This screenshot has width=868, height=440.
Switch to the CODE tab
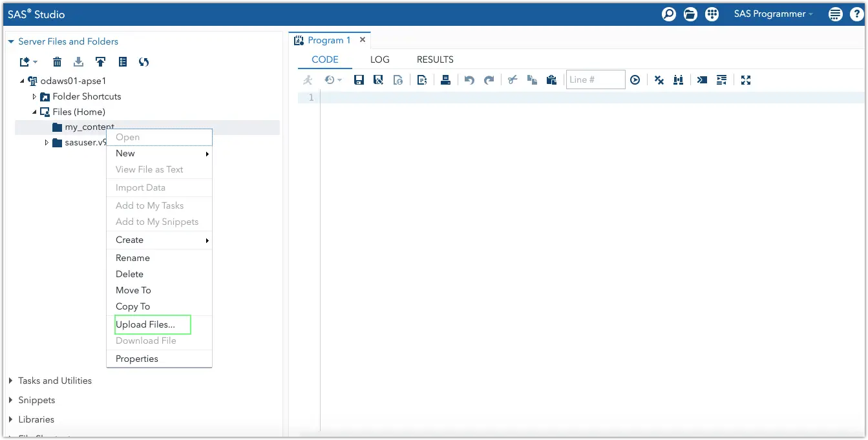(x=325, y=59)
